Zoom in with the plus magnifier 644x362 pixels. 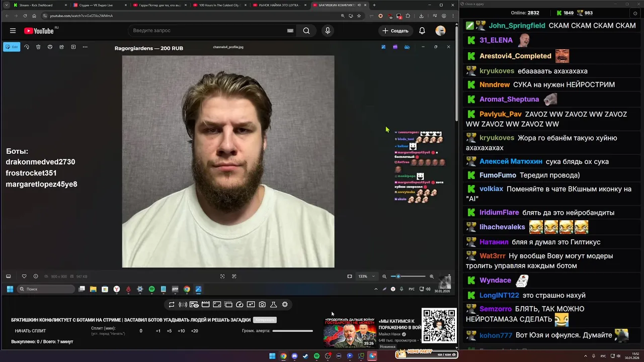pos(431,276)
